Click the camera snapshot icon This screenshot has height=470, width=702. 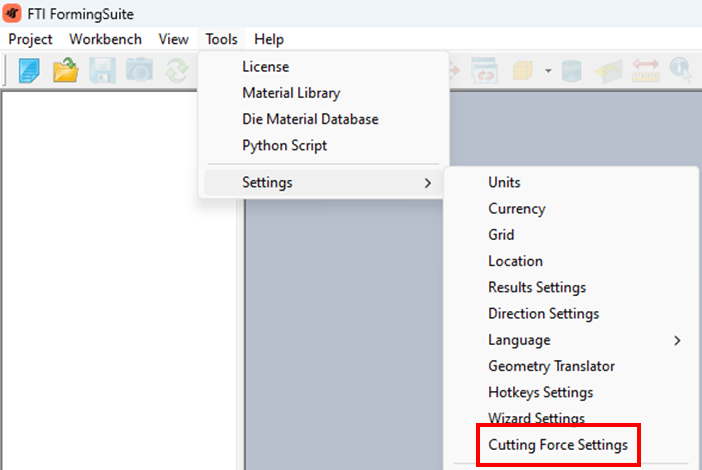(139, 71)
